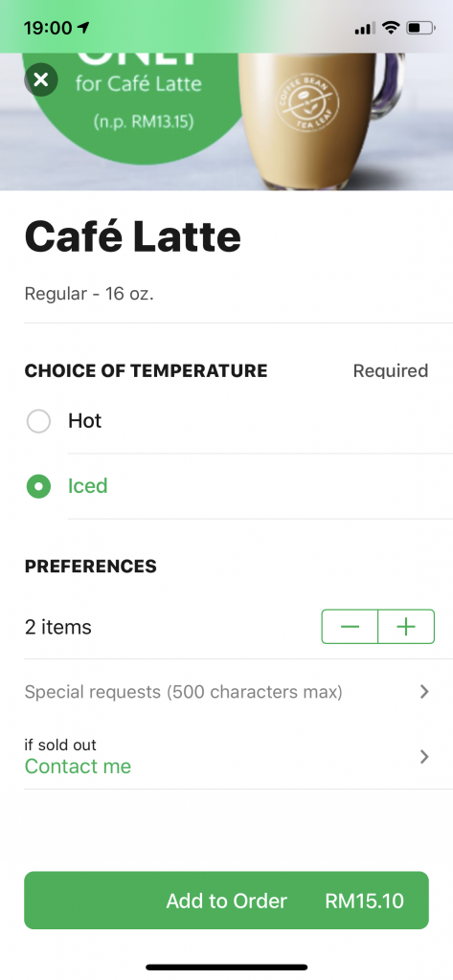The width and height of the screenshot is (453, 980).
Task: Expand the if sold out chevron
Action: 424,757
